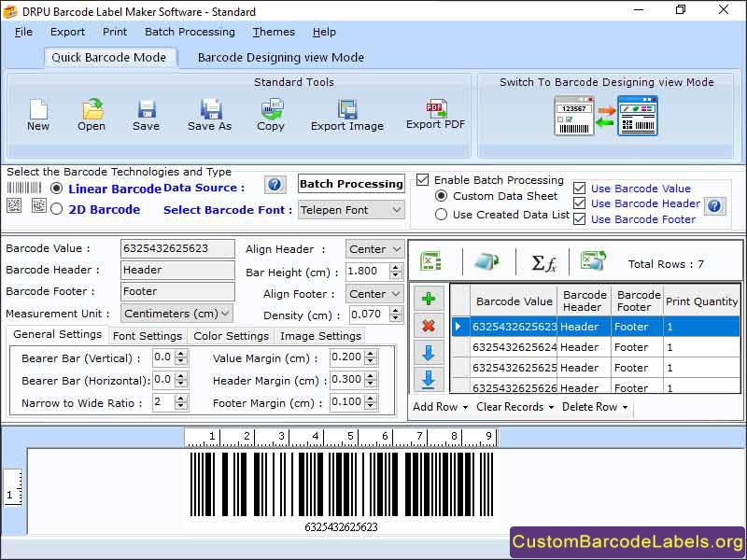Toggle Use Barcode Footer checkbox
This screenshot has width=747, height=560.
coord(579,219)
